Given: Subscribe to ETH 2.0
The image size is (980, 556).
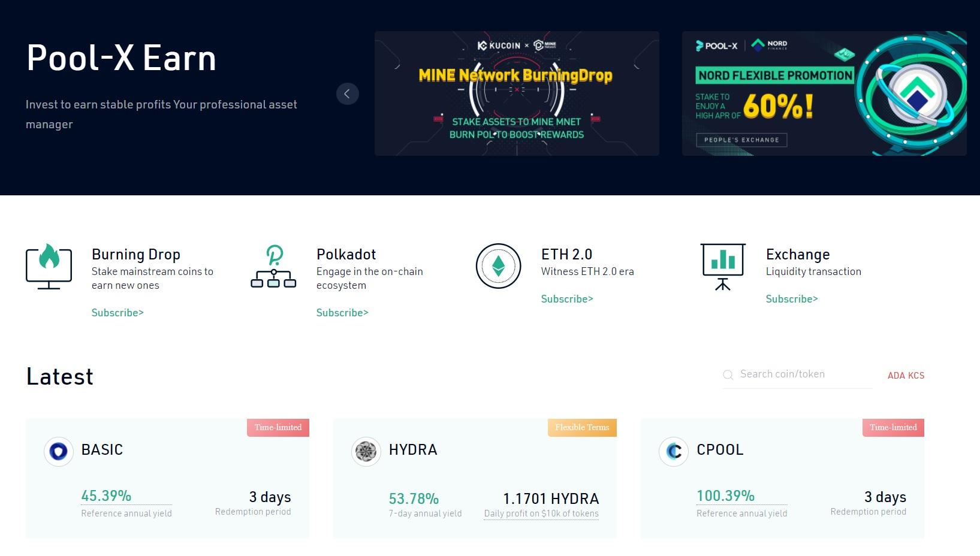Looking at the screenshot, I should (567, 299).
